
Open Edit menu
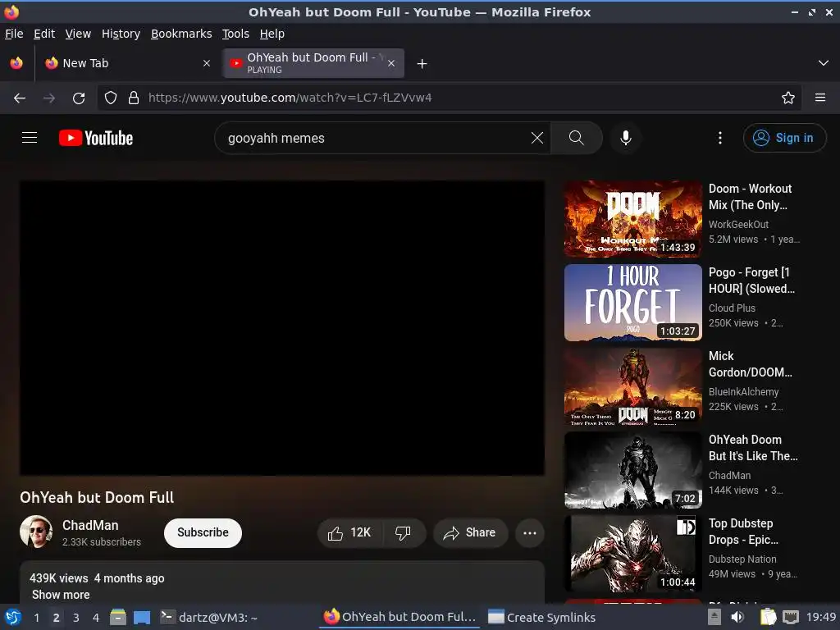(x=44, y=34)
